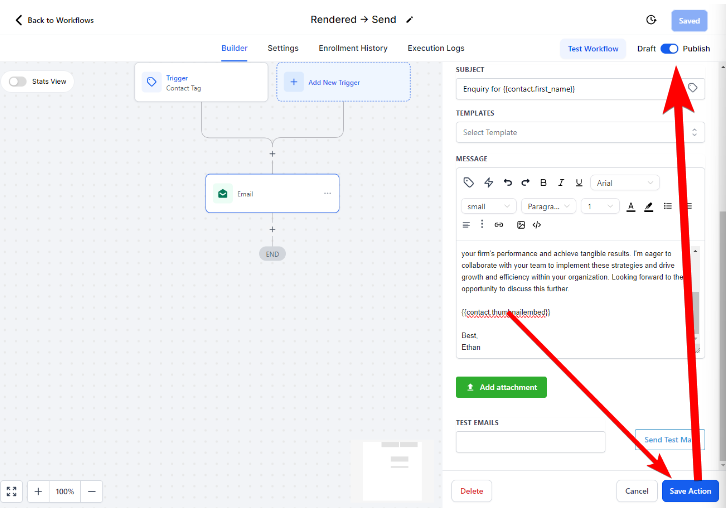
Task: Toggle the Stats View switch
Action: [18, 82]
